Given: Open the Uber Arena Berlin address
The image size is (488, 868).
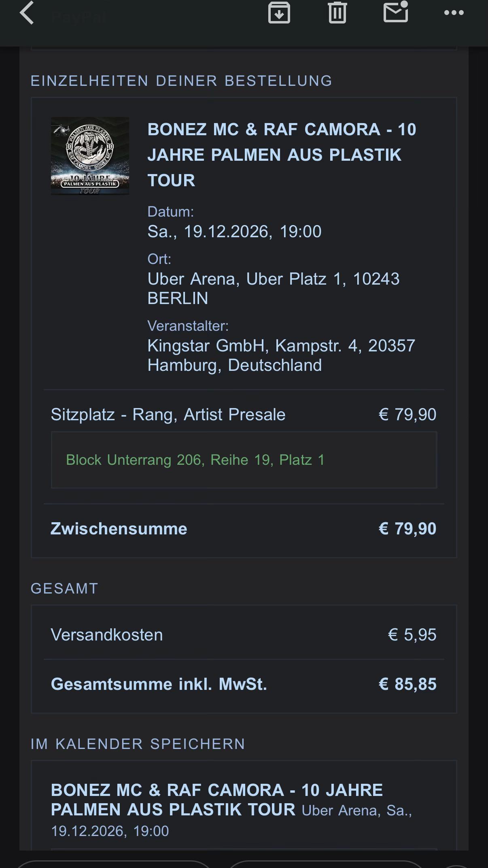Looking at the screenshot, I should point(273,288).
